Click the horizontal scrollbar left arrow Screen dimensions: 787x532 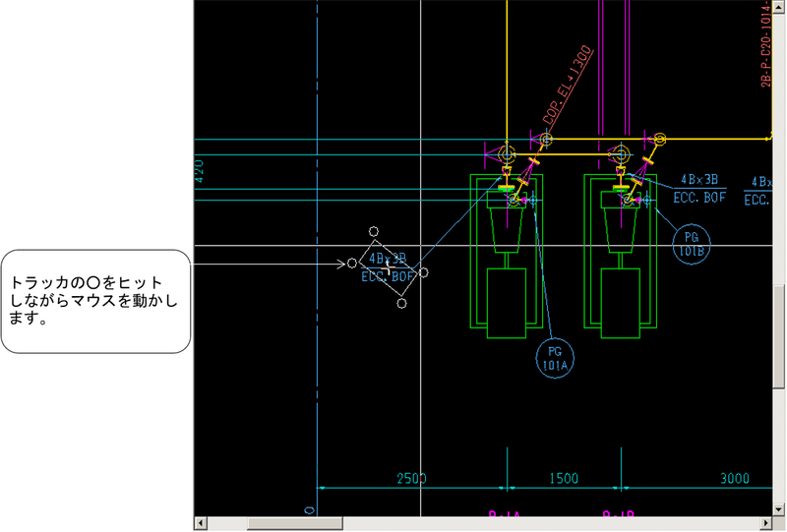click(201, 523)
